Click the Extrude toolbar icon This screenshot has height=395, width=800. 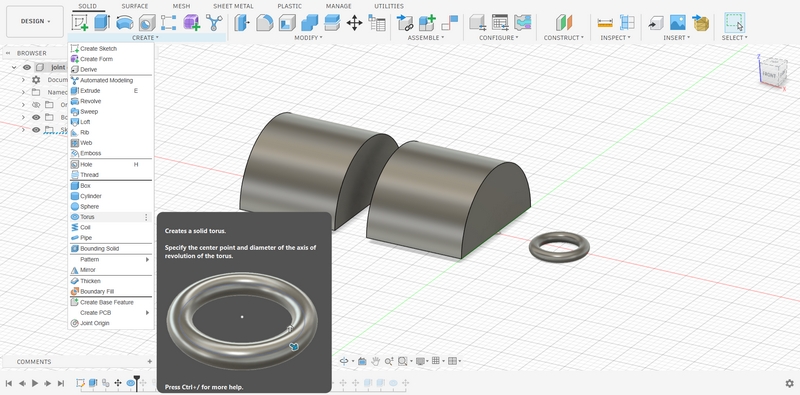[102, 22]
